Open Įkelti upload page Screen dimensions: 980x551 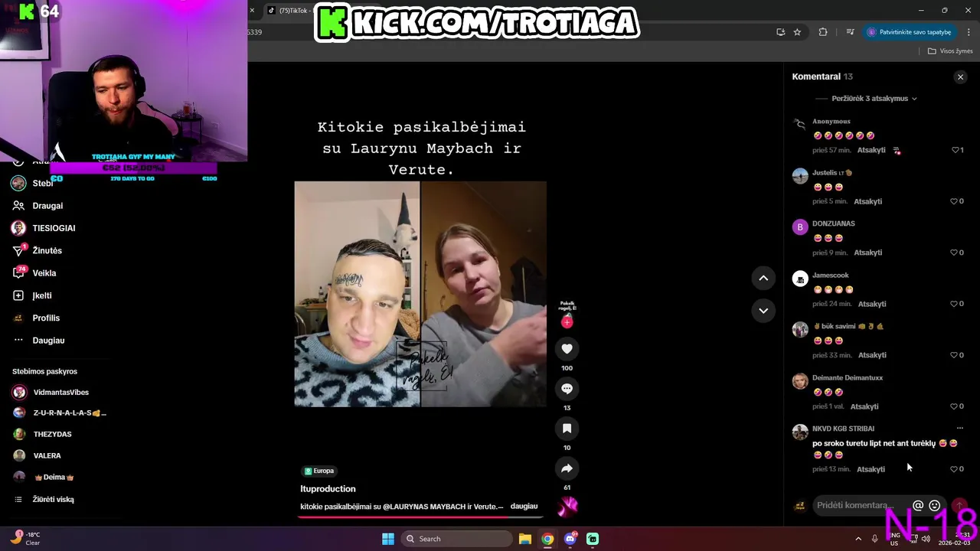41,295
